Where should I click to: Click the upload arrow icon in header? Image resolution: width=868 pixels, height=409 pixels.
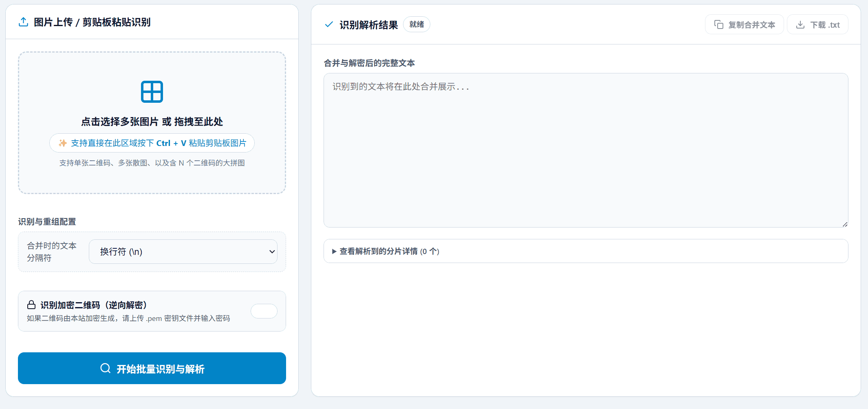click(24, 22)
